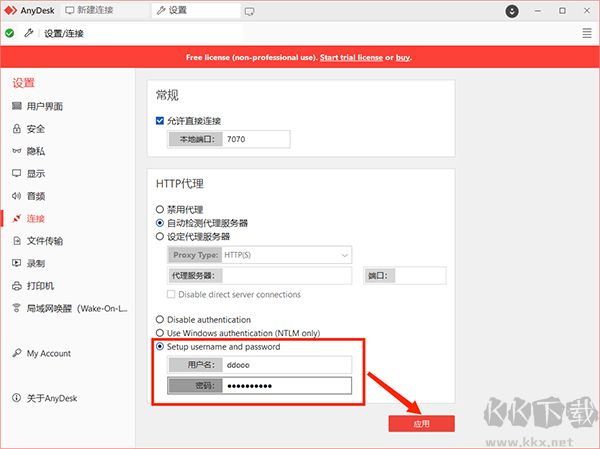This screenshot has height=449, width=600.
Task: Open the Proxy Type dropdown
Action: (x=259, y=255)
